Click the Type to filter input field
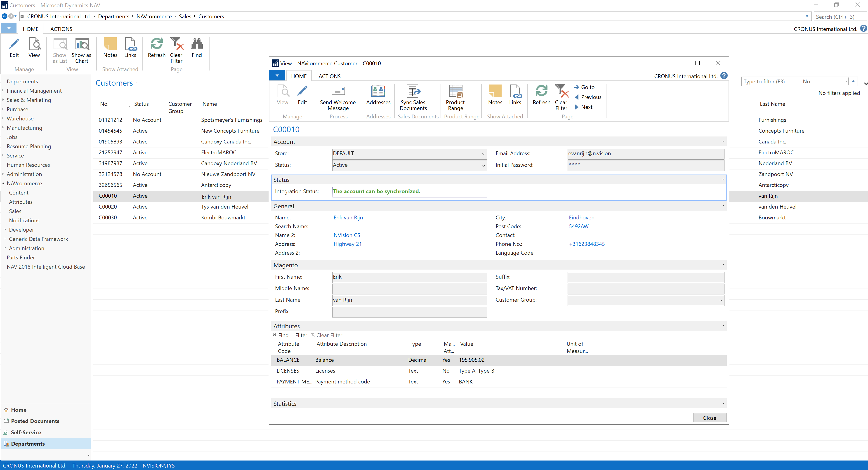 click(x=770, y=82)
